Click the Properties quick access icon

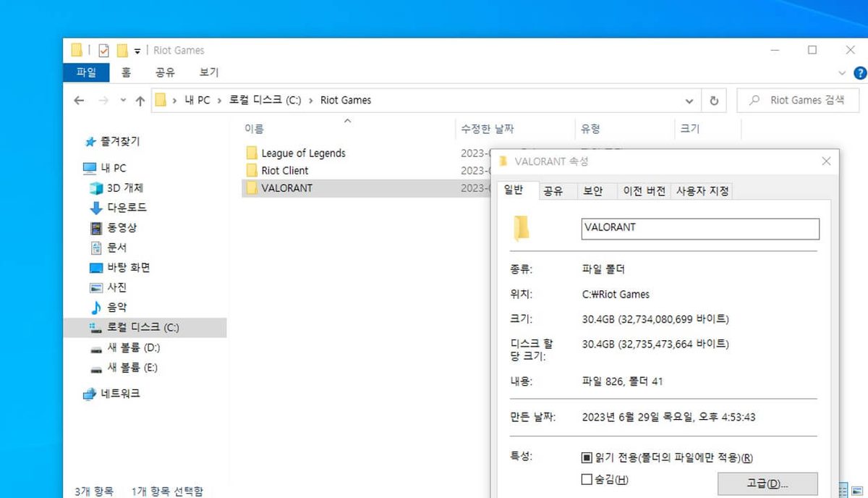pyautogui.click(x=104, y=50)
